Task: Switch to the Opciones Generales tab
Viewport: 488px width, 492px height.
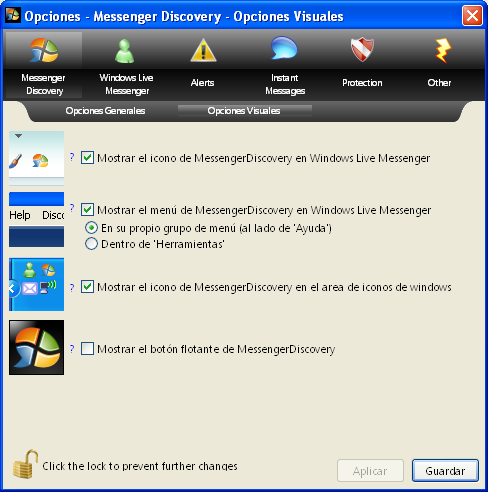Action: tap(105, 111)
